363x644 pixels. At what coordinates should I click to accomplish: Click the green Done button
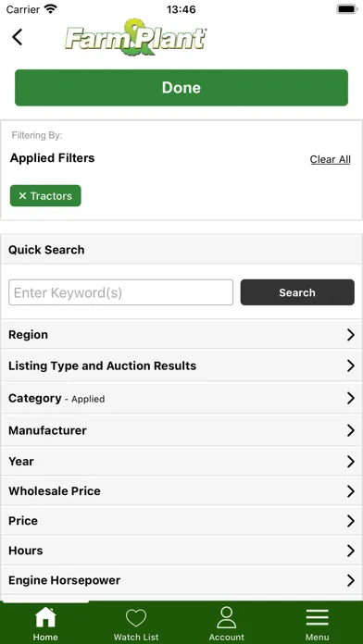click(x=181, y=88)
